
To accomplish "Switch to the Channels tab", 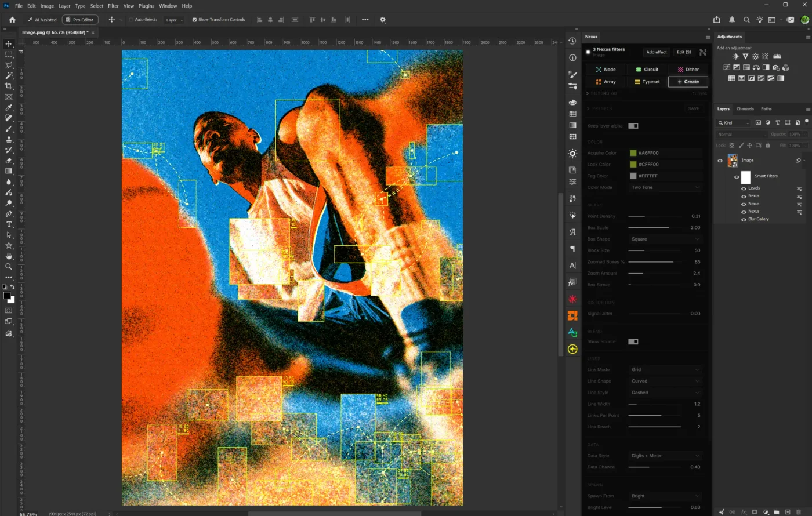I will pyautogui.click(x=745, y=109).
